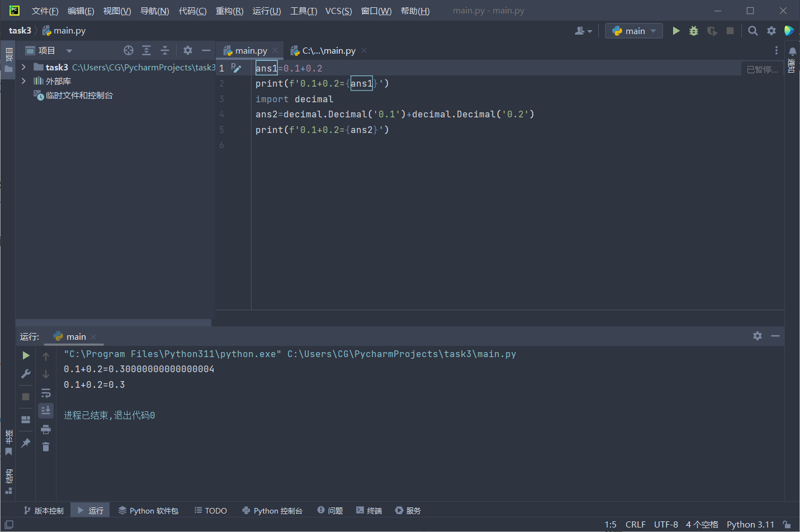Click the toolbar stop button
The width and height of the screenshot is (800, 532).
[730, 31]
